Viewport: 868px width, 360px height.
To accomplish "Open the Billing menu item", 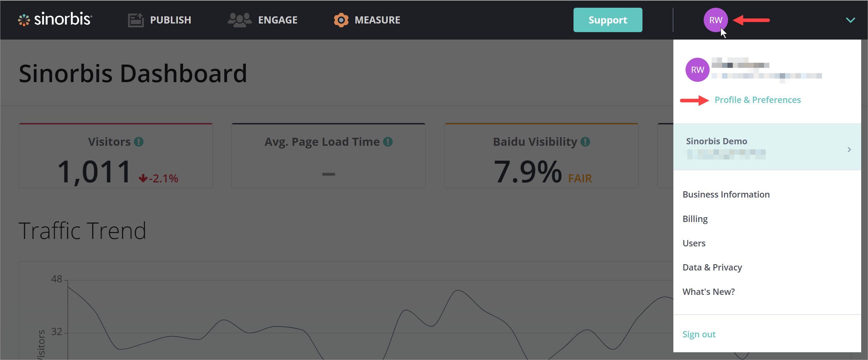I will [695, 219].
